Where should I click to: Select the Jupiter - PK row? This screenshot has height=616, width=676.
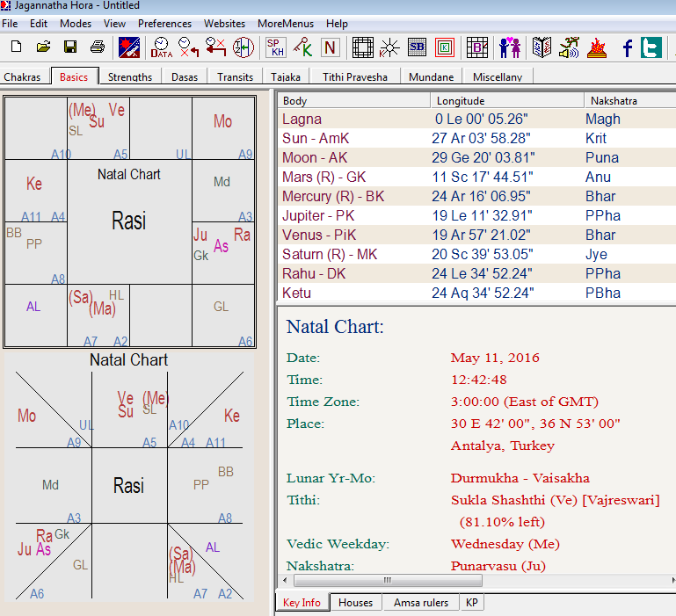[476, 215]
